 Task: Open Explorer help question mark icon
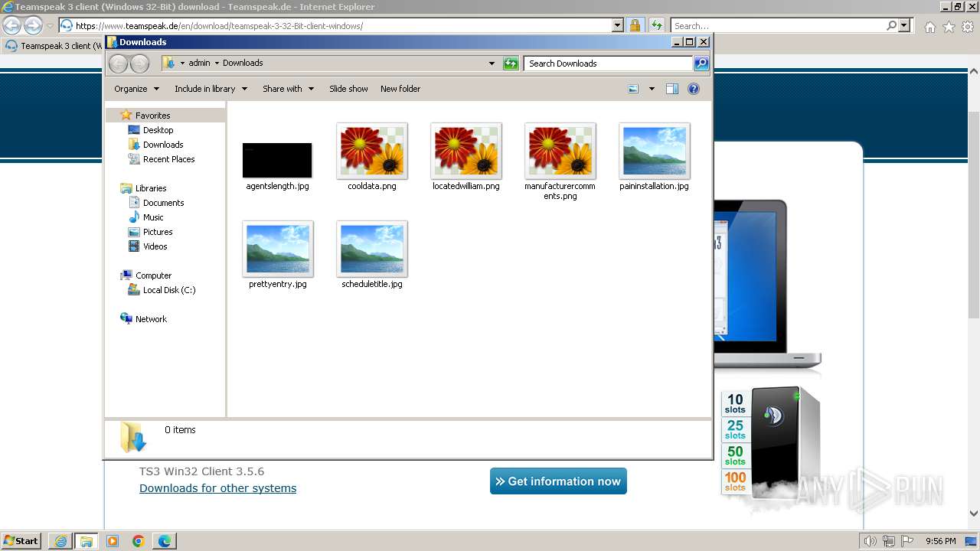(694, 89)
